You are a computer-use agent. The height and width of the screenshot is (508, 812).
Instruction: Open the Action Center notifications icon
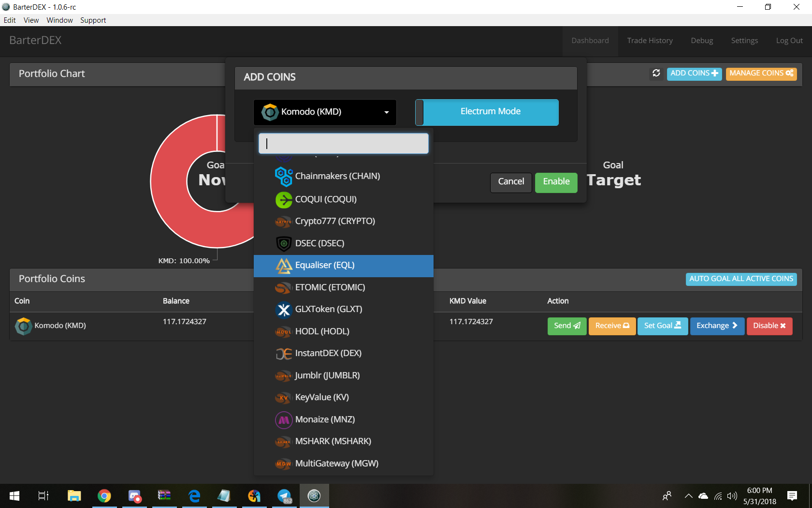tap(792, 495)
